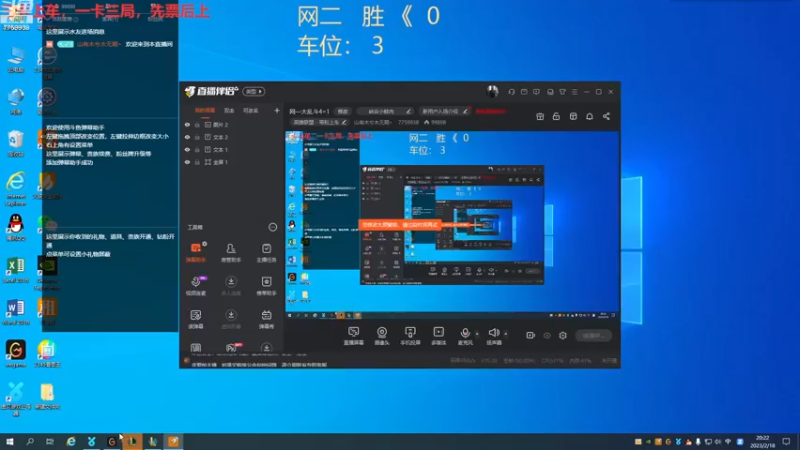This screenshot has width=800, height=450.
Task: Click the plus icon to add a scene
Action: click(x=277, y=110)
